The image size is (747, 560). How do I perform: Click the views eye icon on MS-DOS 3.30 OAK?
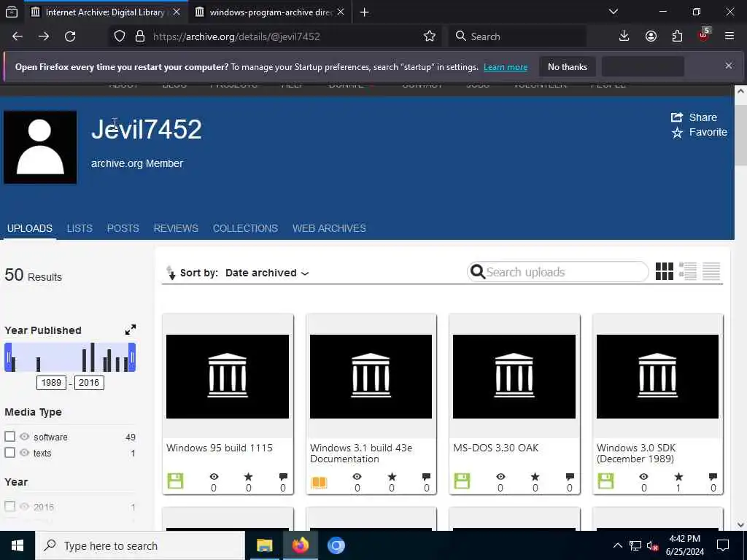(x=500, y=477)
